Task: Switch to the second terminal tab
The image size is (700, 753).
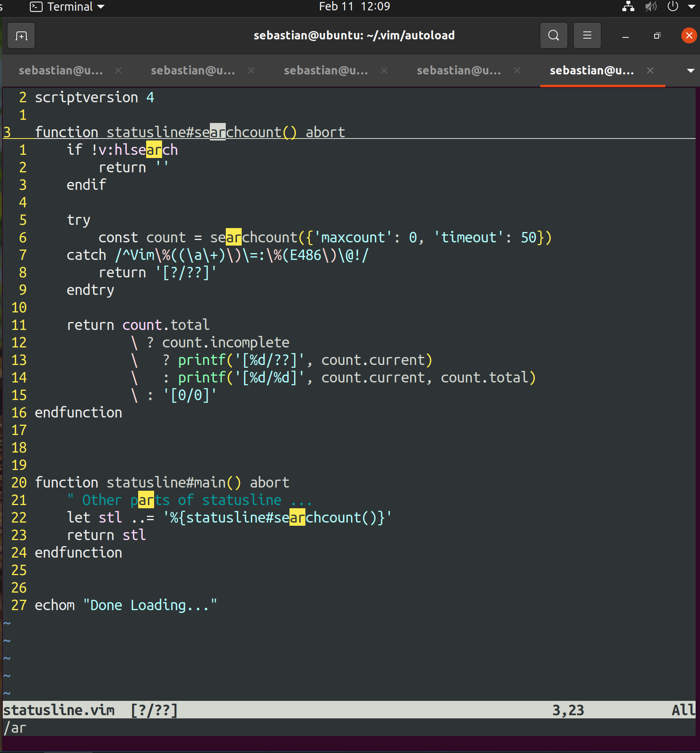Action: point(193,70)
